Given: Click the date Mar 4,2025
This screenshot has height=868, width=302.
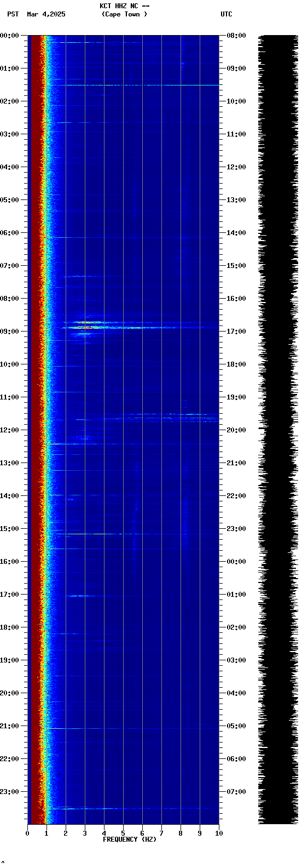Looking at the screenshot, I should coord(46,14).
